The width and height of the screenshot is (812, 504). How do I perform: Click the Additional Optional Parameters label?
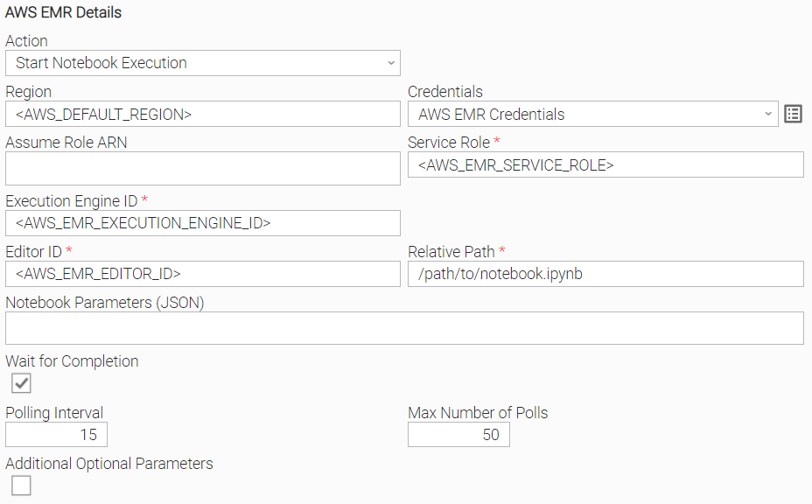(109, 464)
